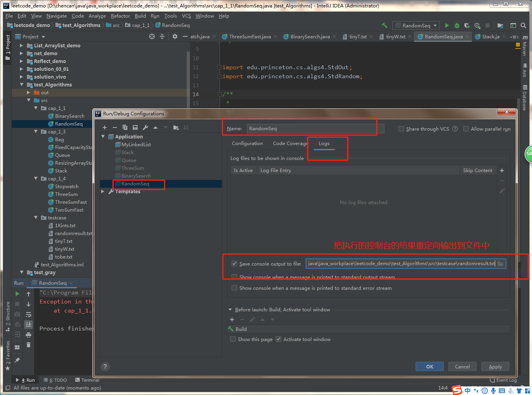Click the Name input field
The height and width of the screenshot is (395, 532).
315,129
